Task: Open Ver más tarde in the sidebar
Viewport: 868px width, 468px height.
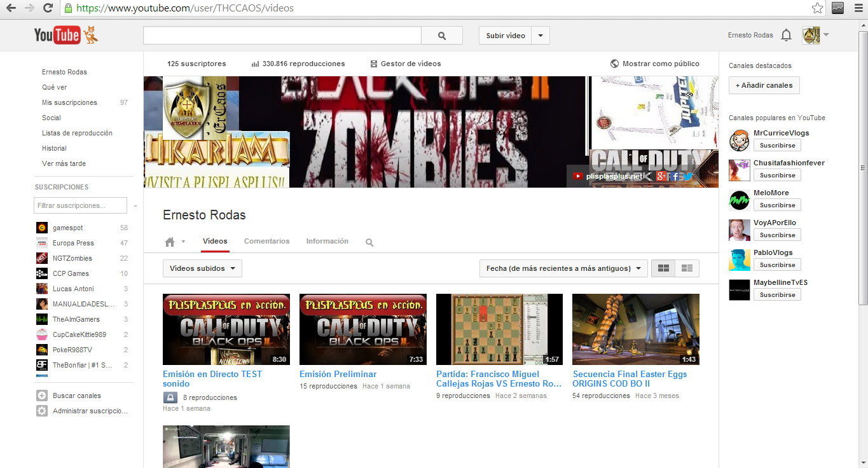Action: tap(64, 163)
